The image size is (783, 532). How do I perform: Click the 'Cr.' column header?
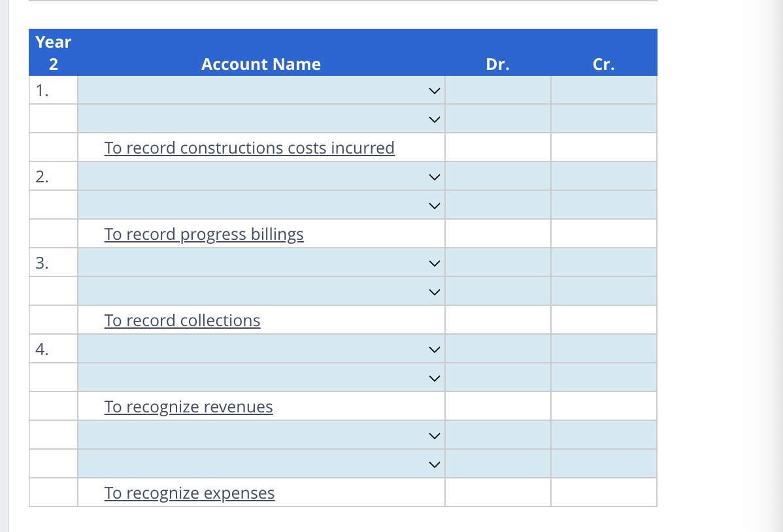(x=604, y=64)
